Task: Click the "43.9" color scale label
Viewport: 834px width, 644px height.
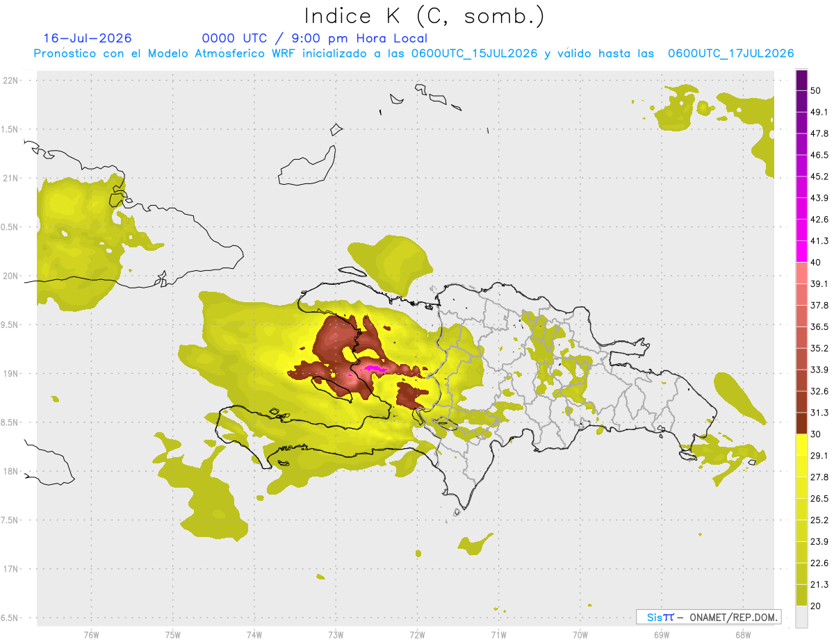Action: [x=819, y=198]
